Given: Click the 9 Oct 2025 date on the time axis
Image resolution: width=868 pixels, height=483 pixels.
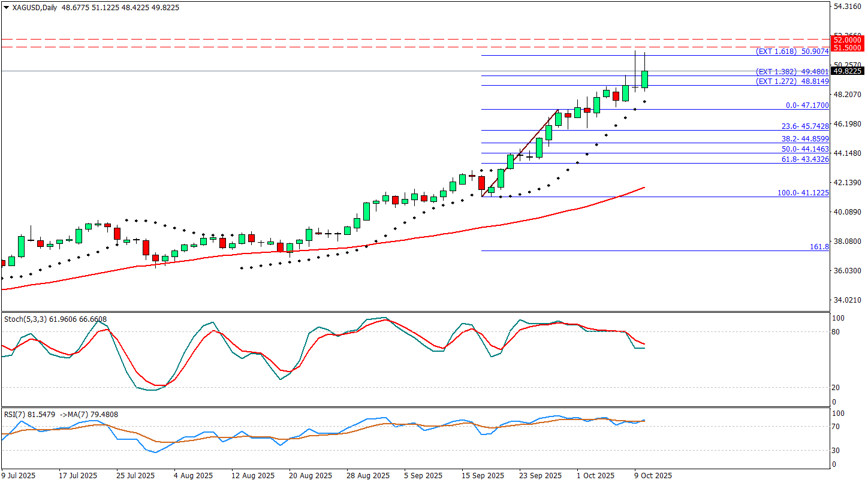Looking at the screenshot, I should (652, 476).
